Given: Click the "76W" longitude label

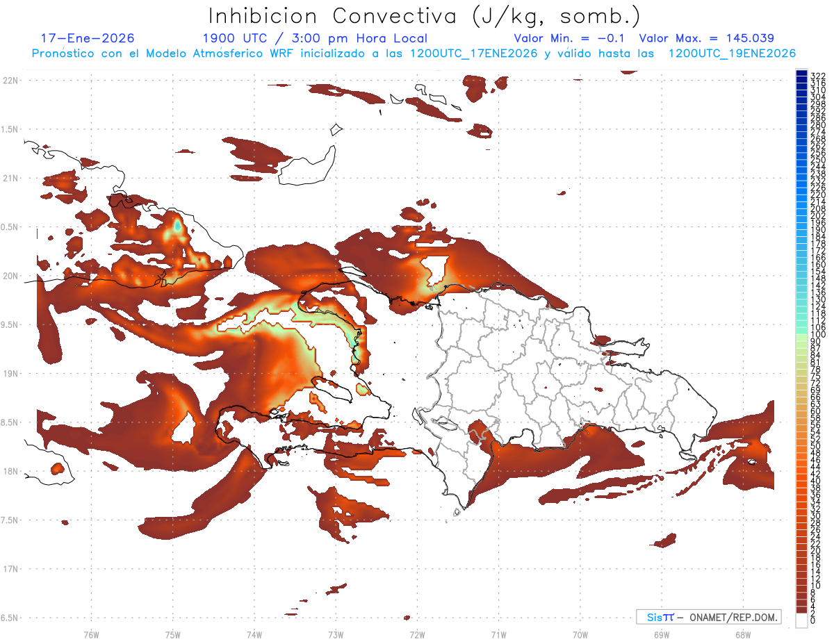Looking at the screenshot, I should [x=91, y=634].
